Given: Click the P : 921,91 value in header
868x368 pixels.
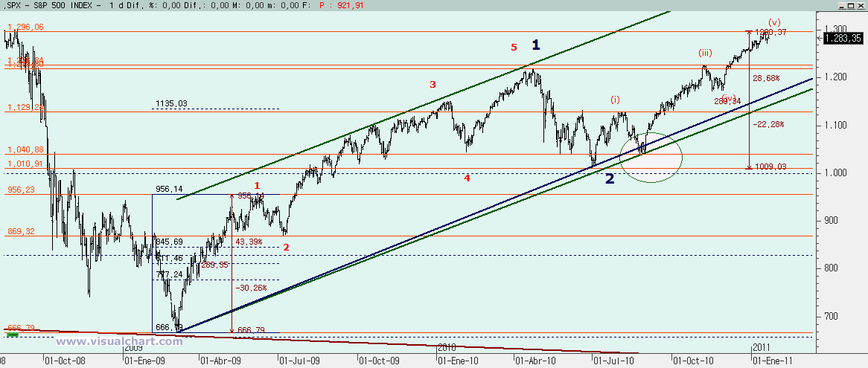Looking at the screenshot, I should click(342, 5).
